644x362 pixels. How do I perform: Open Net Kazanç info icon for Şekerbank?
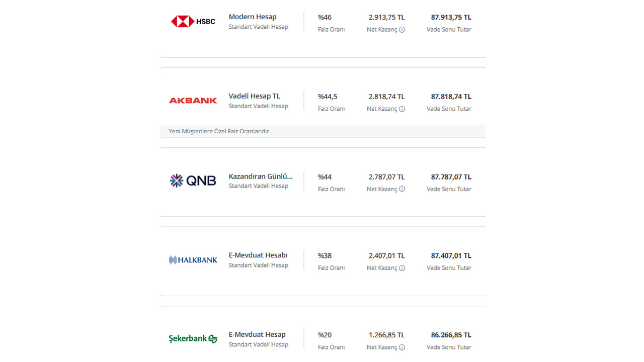[x=402, y=347]
